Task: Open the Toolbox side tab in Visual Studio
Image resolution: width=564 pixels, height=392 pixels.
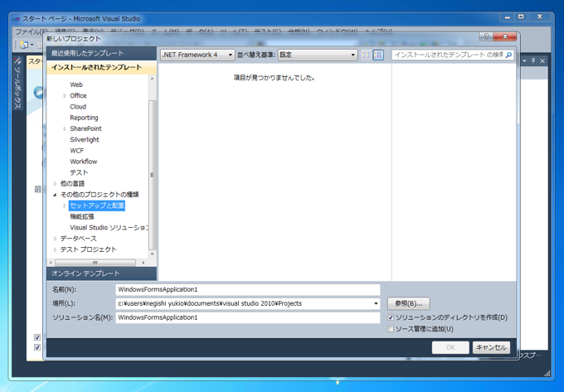Action: tap(17, 84)
